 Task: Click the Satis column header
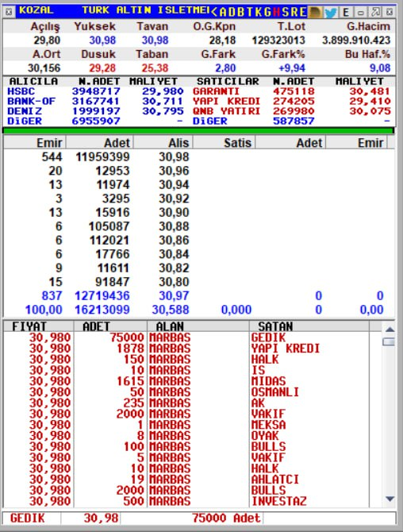coord(238,143)
